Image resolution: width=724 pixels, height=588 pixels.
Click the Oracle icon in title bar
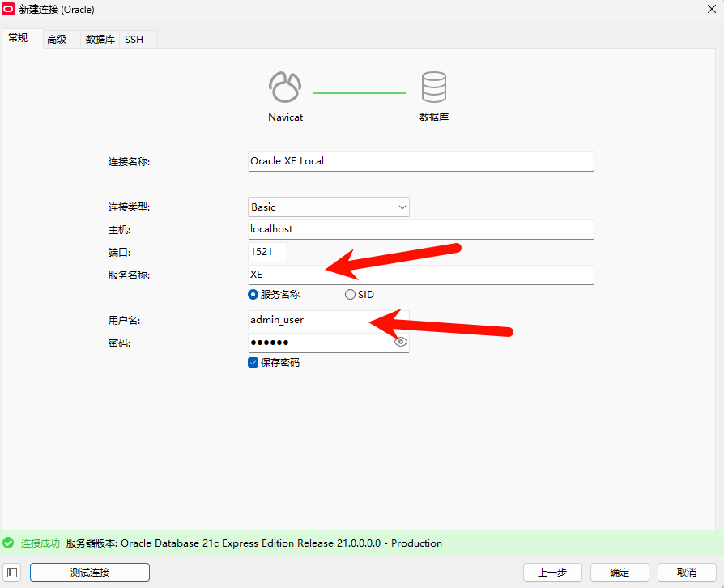8,9
